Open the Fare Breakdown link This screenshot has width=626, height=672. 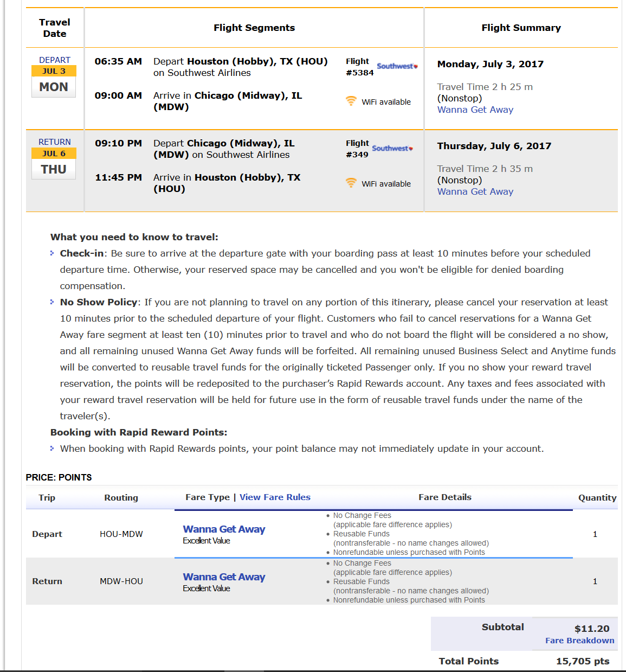pos(579,641)
